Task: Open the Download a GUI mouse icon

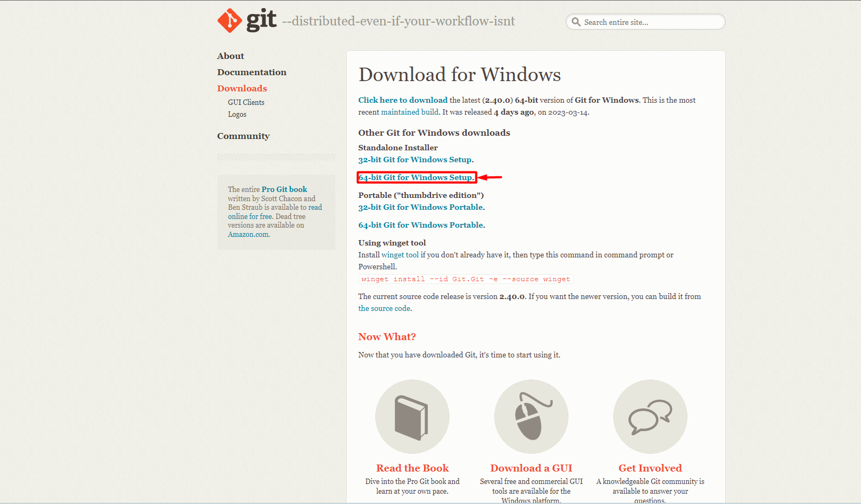Action: pos(531,416)
